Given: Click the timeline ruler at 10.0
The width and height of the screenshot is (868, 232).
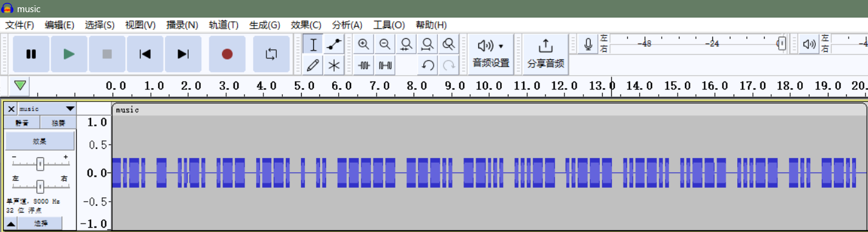Looking at the screenshot, I should click(489, 86).
